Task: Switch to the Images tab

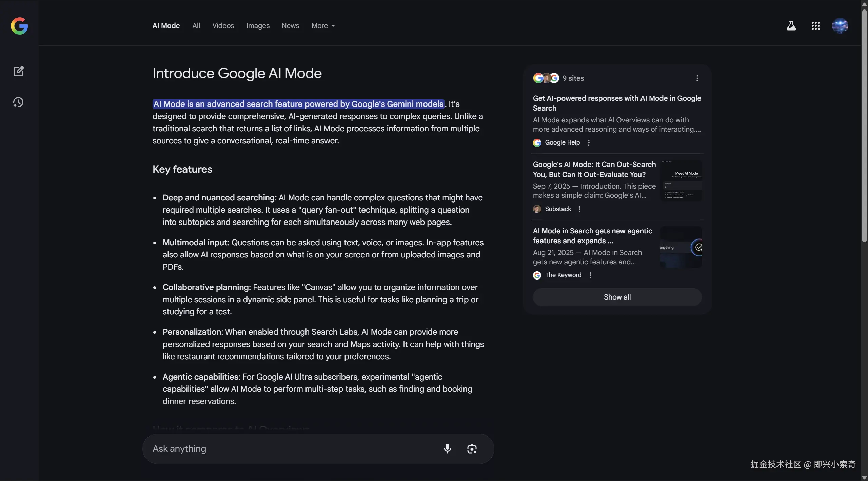Action: 258,26
